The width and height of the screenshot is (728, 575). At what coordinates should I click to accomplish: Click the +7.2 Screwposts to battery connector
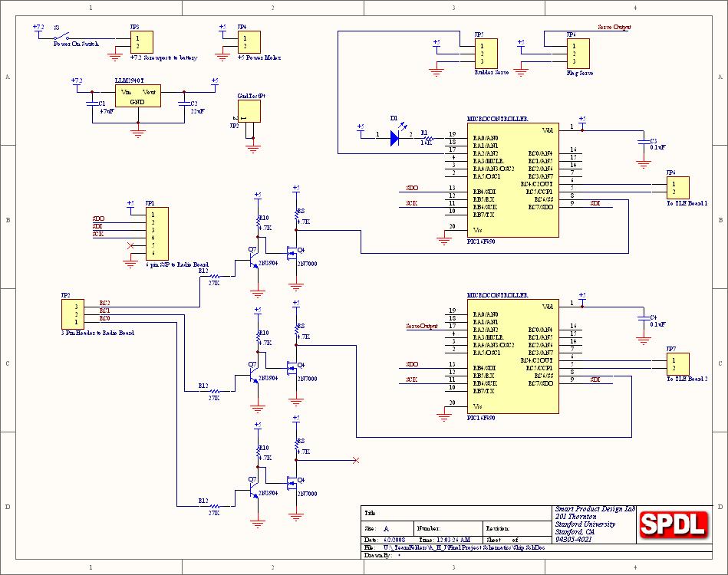click(x=141, y=42)
